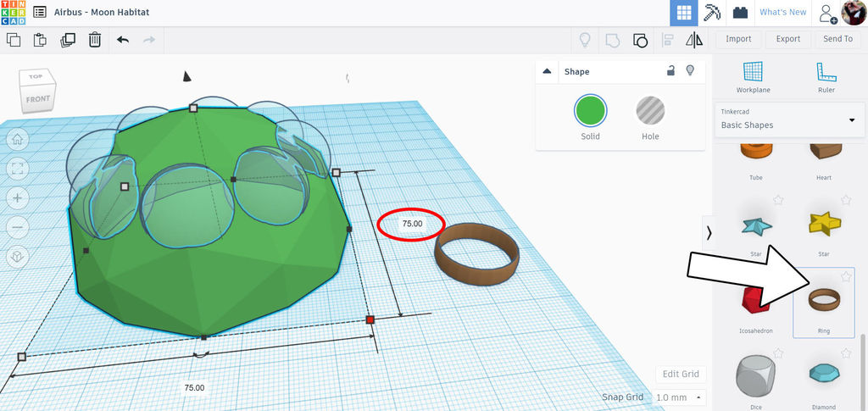Delete selection with the trash icon
The height and width of the screenshot is (411, 868).
tap(95, 40)
